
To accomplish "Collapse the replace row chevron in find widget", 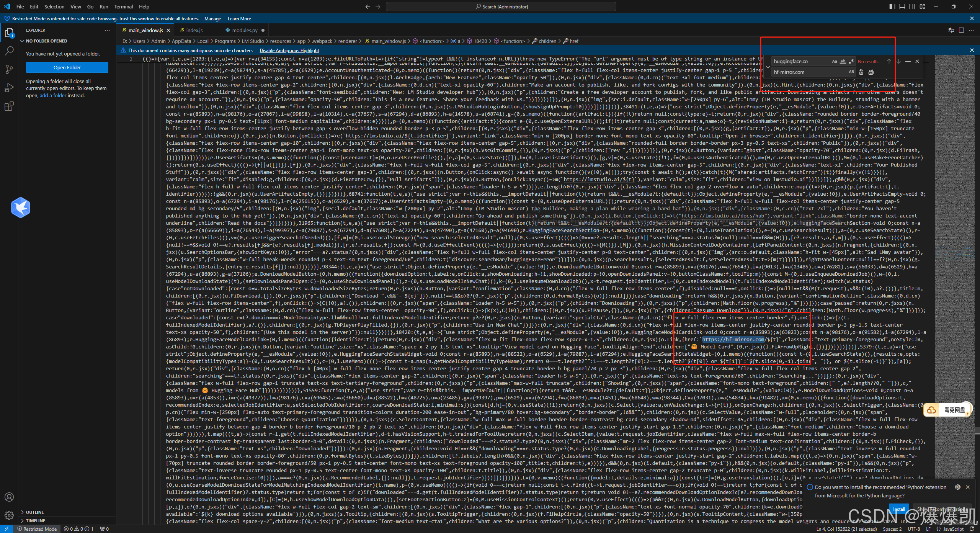I will tap(768, 67).
